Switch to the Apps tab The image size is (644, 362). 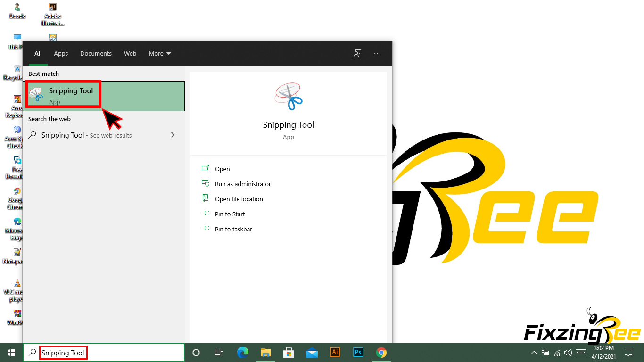[x=61, y=53]
